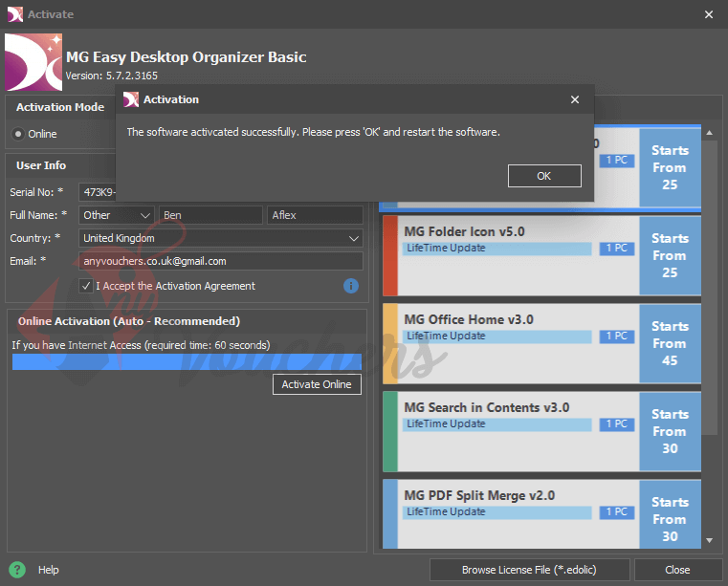Screen dimensions: 728x586
Task: Click the Activation Mode section header
Action: point(60,107)
